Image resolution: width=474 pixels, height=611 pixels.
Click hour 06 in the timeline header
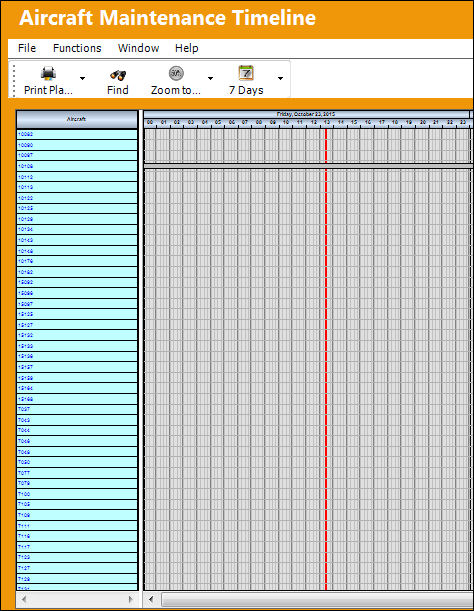click(232, 122)
